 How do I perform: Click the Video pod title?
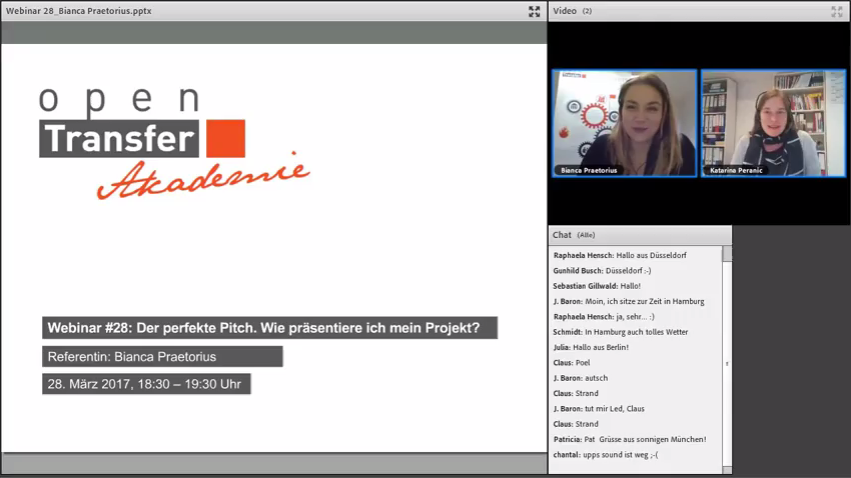tap(564, 11)
